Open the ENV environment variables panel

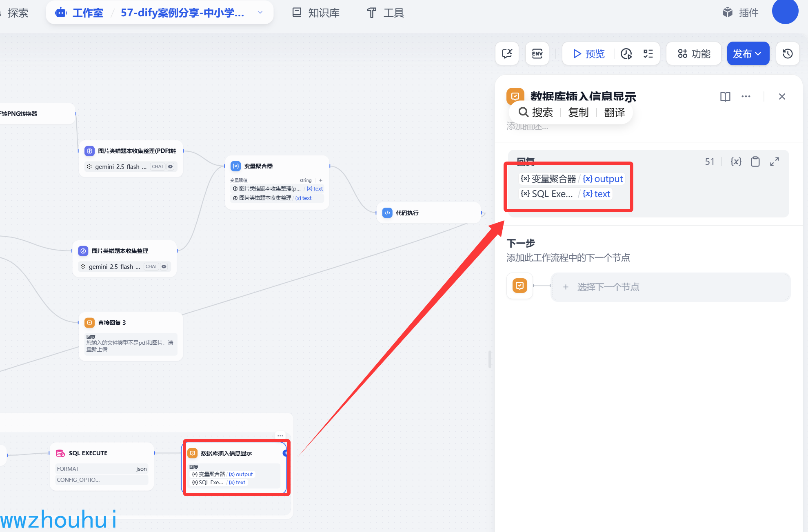[537, 53]
